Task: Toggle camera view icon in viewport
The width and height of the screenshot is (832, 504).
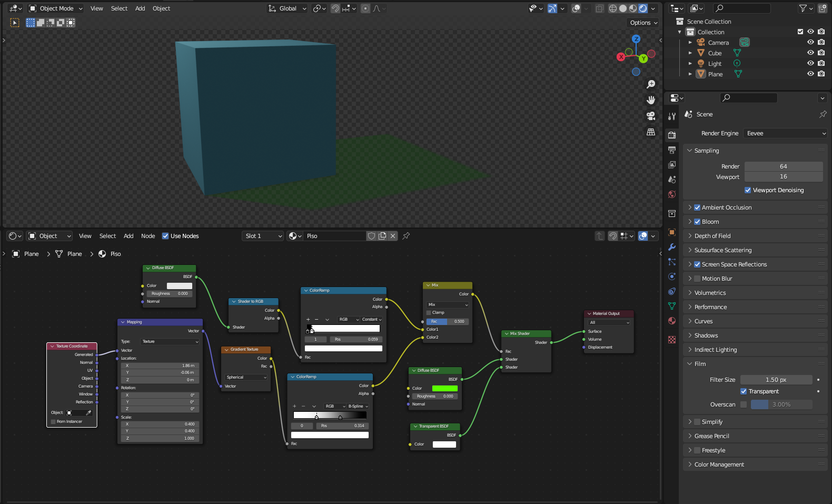Action: pyautogui.click(x=651, y=116)
